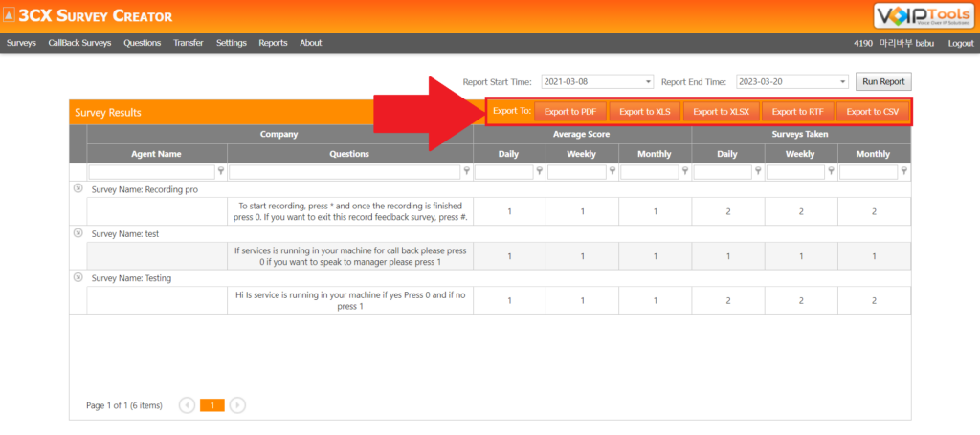Click filter icon for Surveys Taken Monthly
This screenshot has width=980, height=435.
coord(903,172)
